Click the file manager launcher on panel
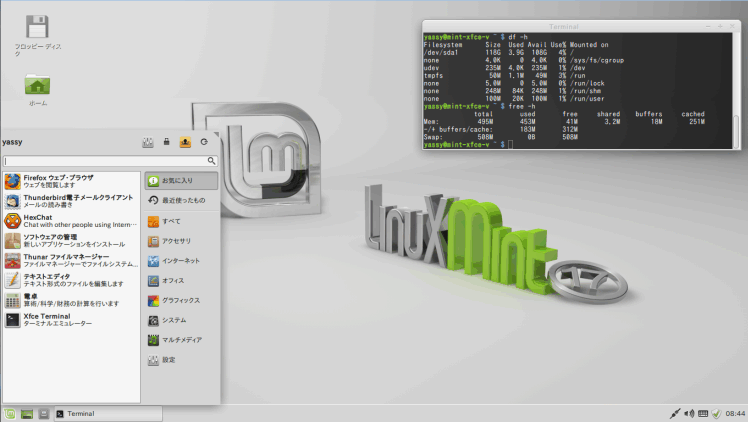This screenshot has width=748, height=422. [x=44, y=414]
